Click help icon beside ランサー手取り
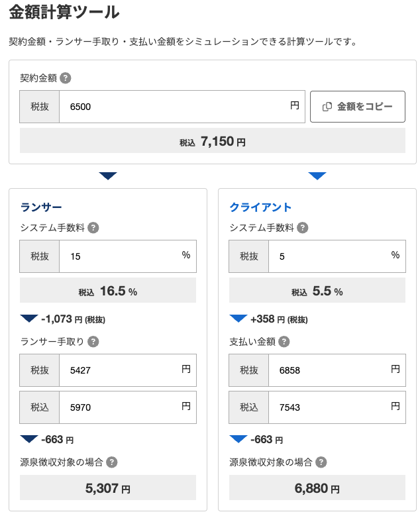 [93, 342]
